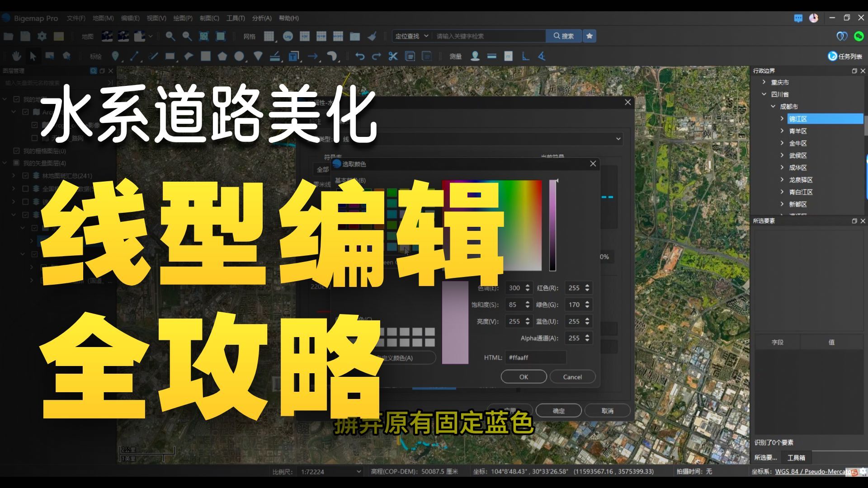Viewport: 868px width, 488px height.
Task: Toggle 我的矢量图层(4) checkbox
Action: (x=17, y=163)
